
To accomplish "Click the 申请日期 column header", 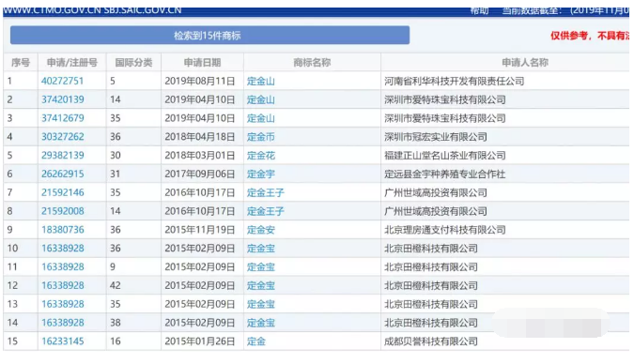I will [202, 62].
